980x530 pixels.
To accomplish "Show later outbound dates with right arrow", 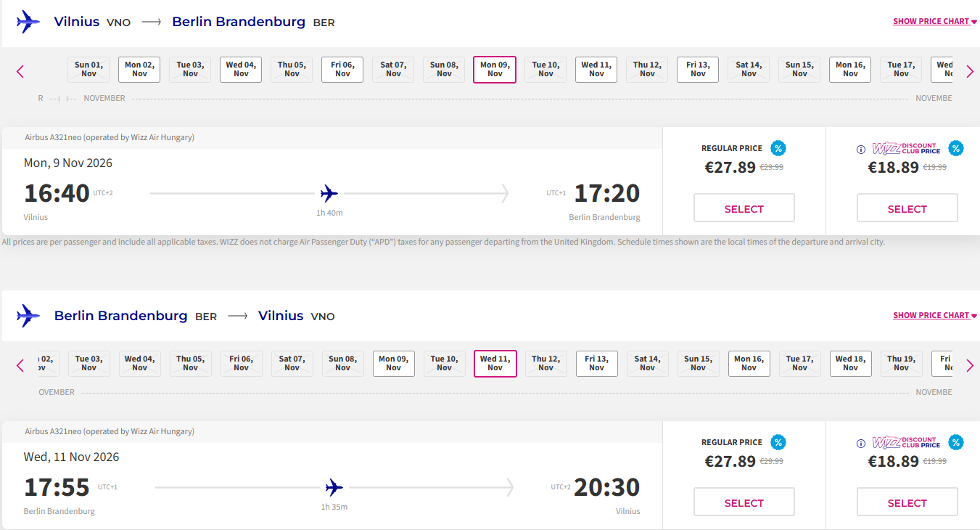I will tap(970, 71).
